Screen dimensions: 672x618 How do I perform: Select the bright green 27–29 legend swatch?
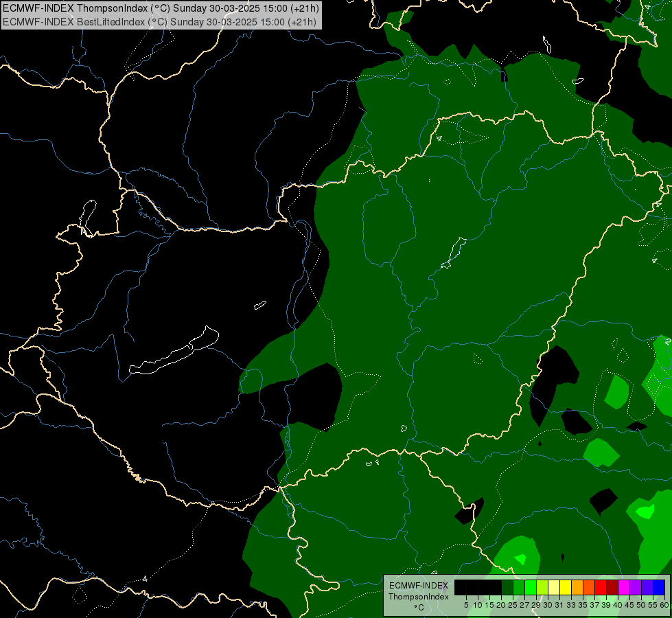point(531,587)
